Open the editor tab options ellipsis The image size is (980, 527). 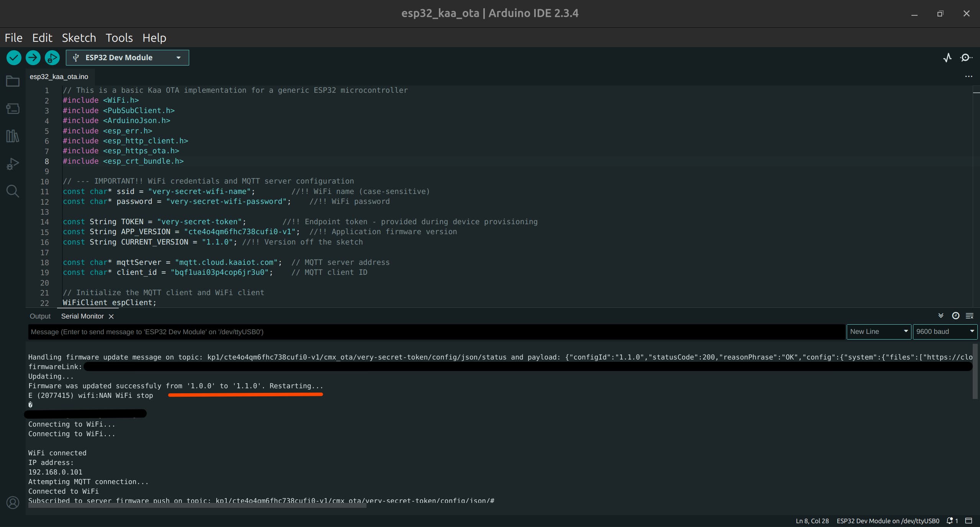pos(969,77)
